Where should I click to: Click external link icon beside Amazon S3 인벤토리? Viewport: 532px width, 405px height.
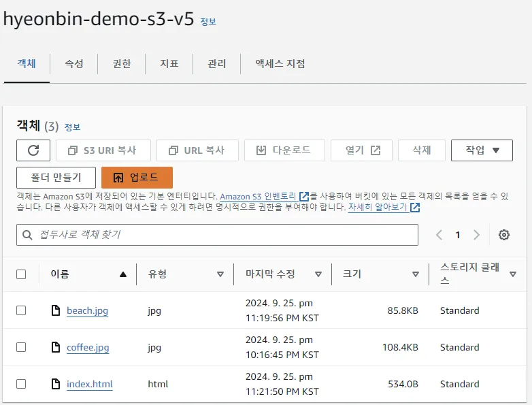point(304,197)
